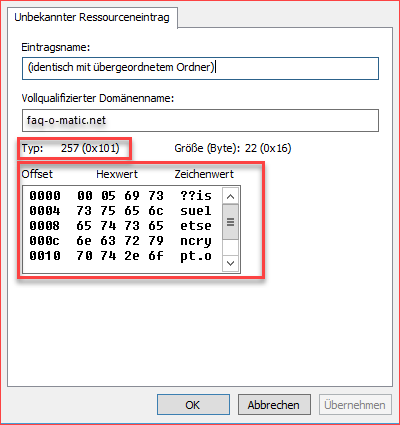Click the scroll up arrow in hex viewer
The width and height of the screenshot is (400, 425).
coord(230,196)
